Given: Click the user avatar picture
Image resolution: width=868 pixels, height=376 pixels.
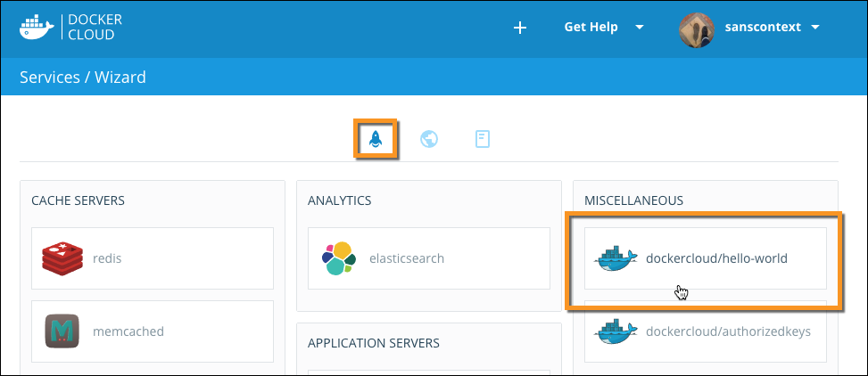Looking at the screenshot, I should pyautogui.click(x=699, y=29).
